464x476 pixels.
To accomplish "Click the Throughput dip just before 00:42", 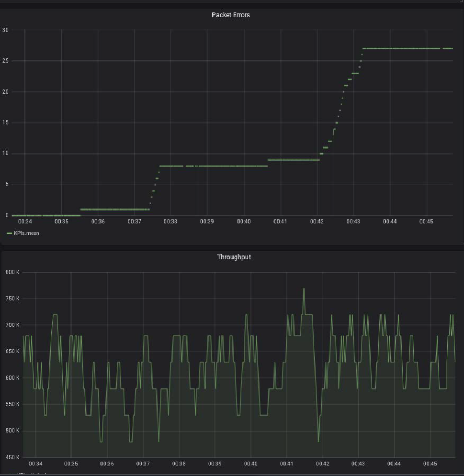I will pyautogui.click(x=318, y=440).
